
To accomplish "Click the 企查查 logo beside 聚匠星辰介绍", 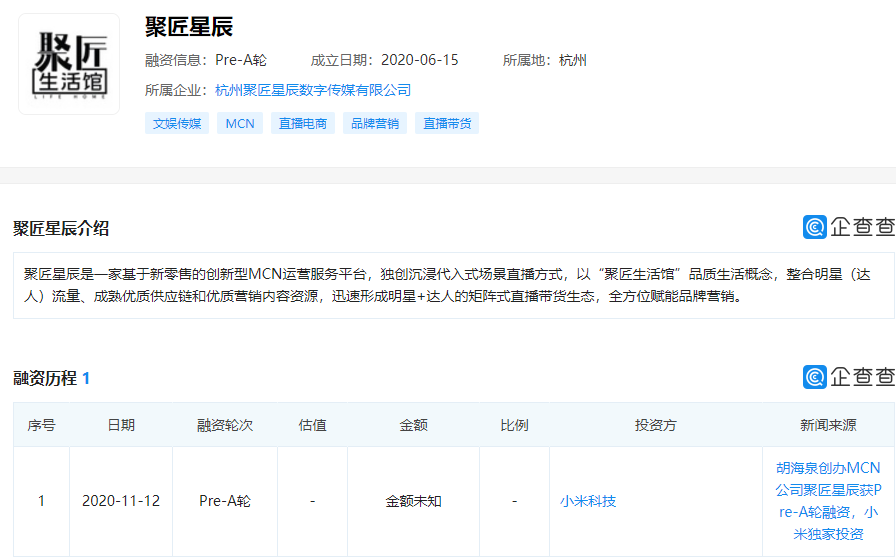I will [x=849, y=227].
